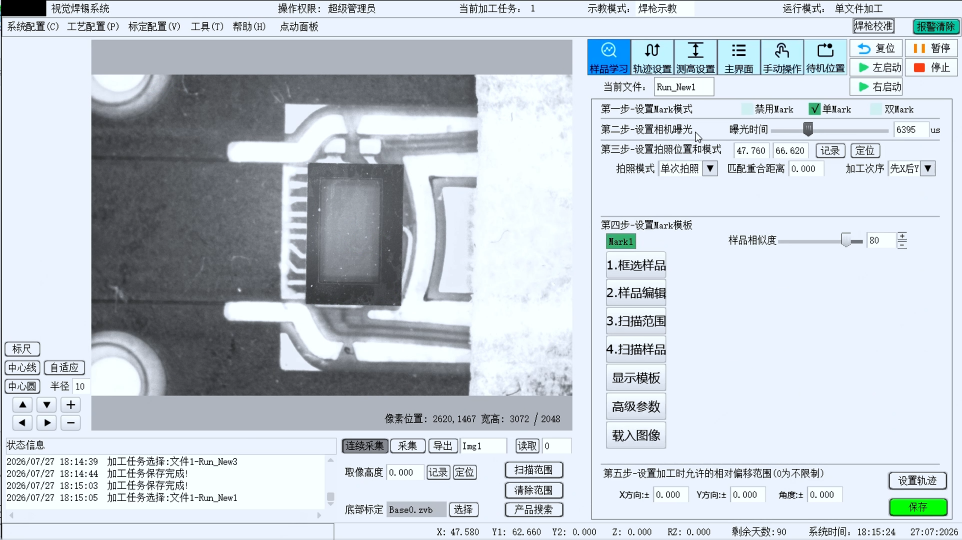Zoom out with the minus button

pos(71,423)
